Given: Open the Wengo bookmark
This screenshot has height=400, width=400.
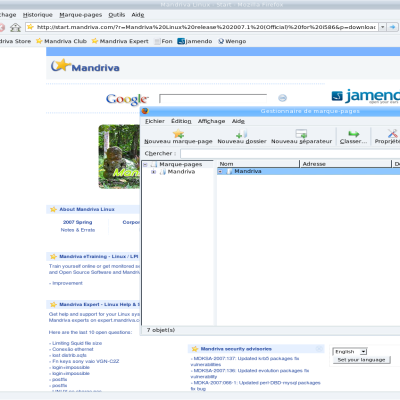Looking at the screenshot, I should pos(232,41).
